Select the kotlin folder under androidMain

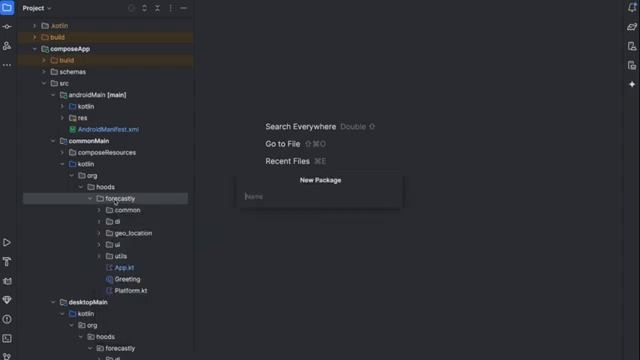point(86,107)
